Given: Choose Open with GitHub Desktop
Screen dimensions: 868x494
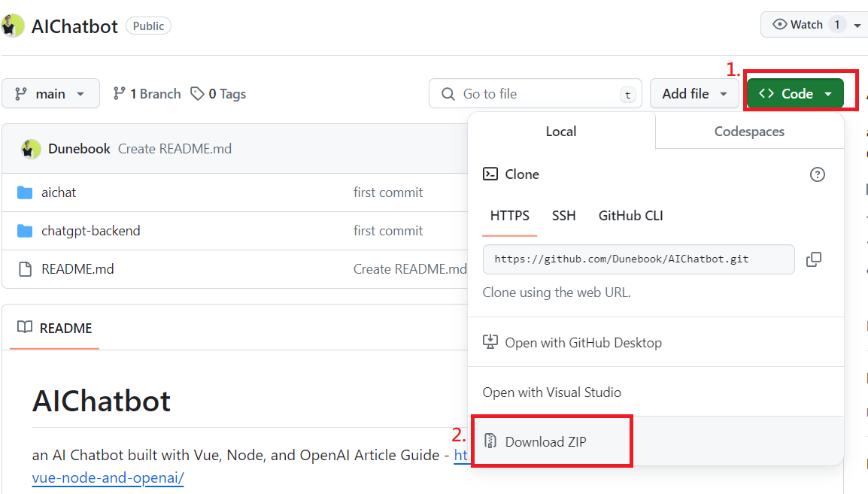Looking at the screenshot, I should [x=583, y=343].
